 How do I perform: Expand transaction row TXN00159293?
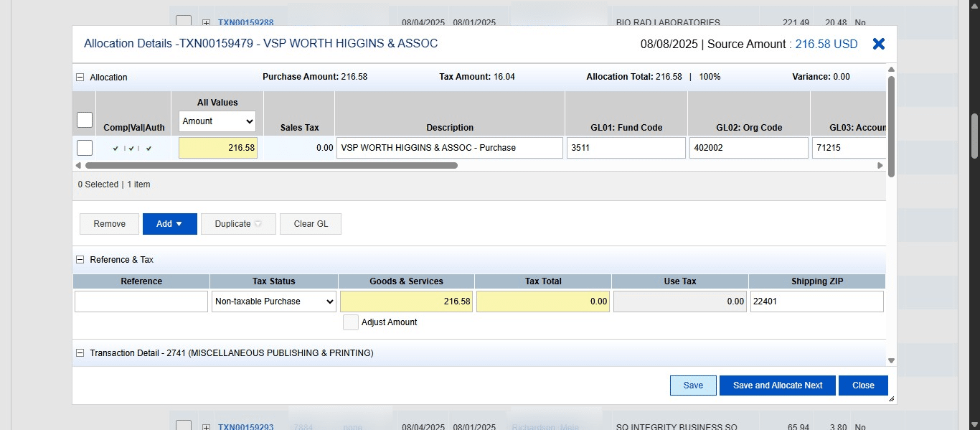pos(205,426)
